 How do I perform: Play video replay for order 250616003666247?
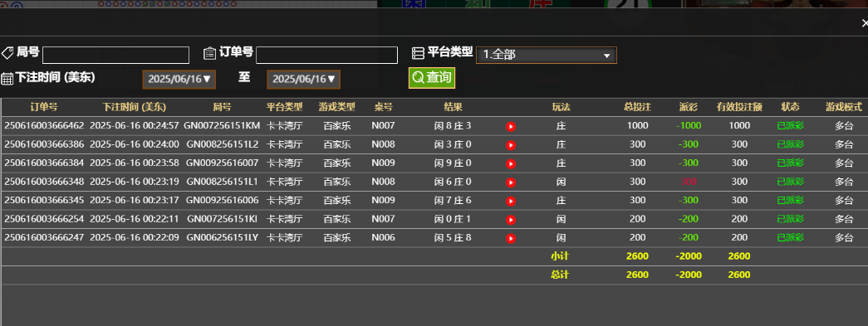point(510,239)
